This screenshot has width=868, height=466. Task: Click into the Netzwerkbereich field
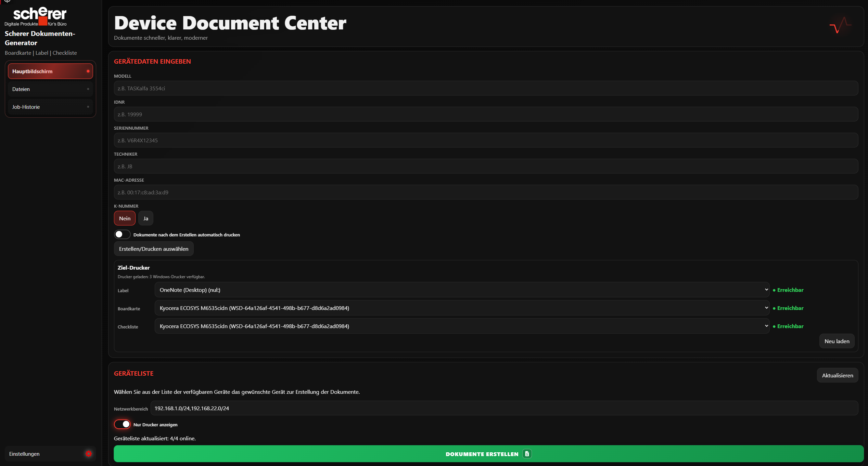[504, 408]
